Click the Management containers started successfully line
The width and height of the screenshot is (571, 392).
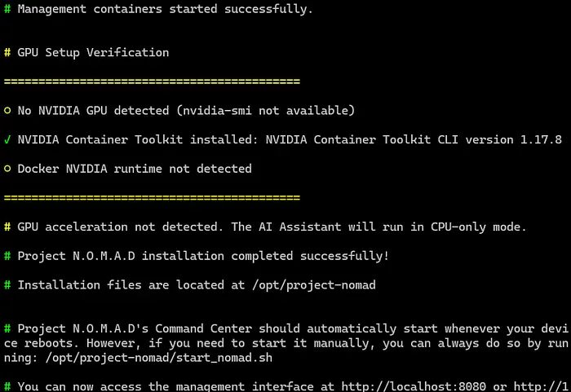pos(165,10)
